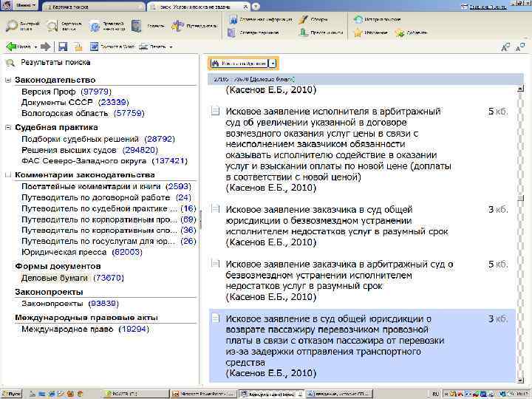Open 'Исковое заявление заказчика в суд общей юрисдикции' document
The width and height of the screenshot is (532, 399).
click(x=337, y=225)
